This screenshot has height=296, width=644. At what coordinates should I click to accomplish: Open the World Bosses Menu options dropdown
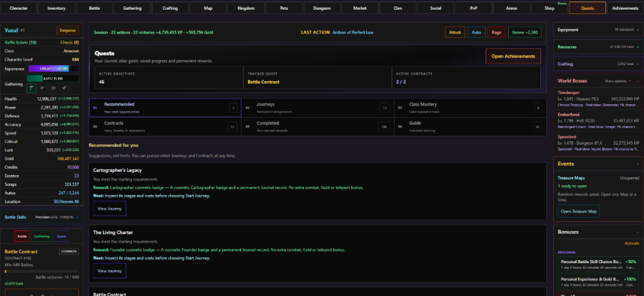coord(618,81)
